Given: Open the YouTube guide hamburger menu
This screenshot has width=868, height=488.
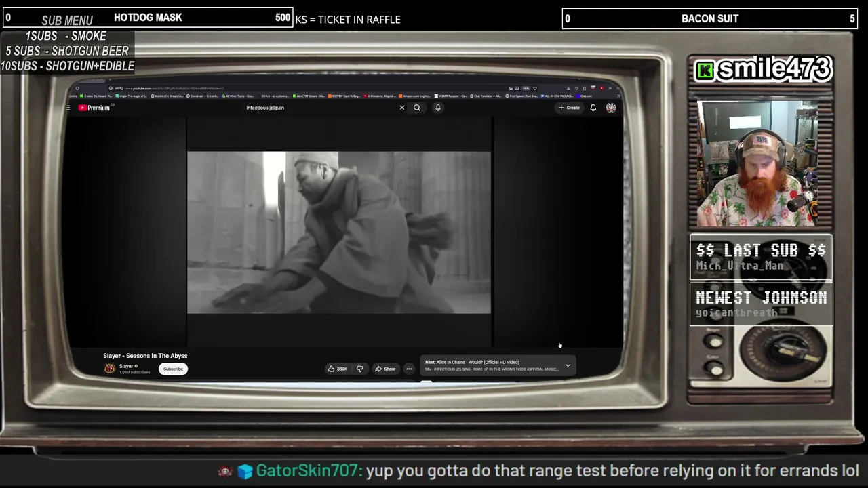Looking at the screenshot, I should pos(68,108).
